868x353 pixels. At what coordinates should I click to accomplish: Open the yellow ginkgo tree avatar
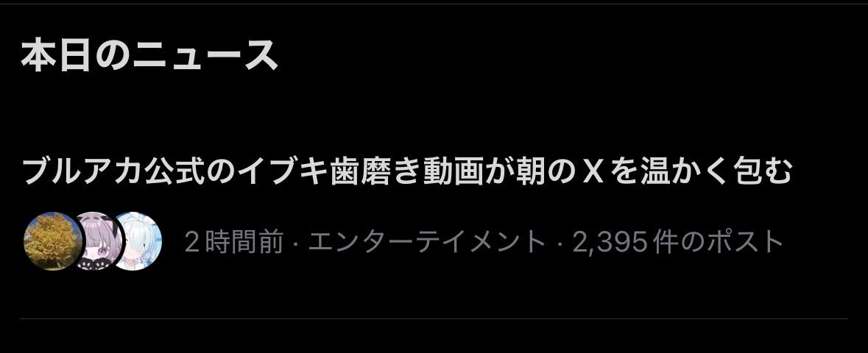[x=52, y=240]
